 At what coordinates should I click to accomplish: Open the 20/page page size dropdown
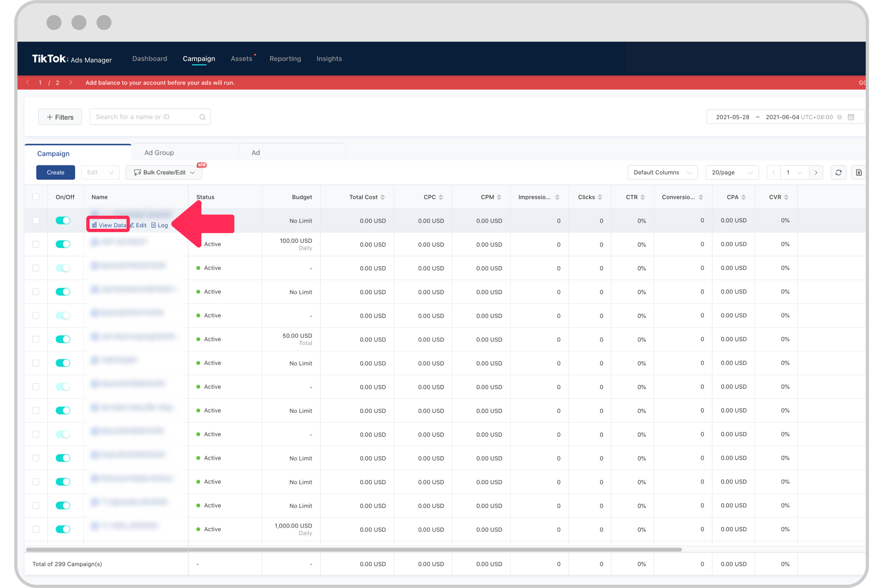[731, 173]
